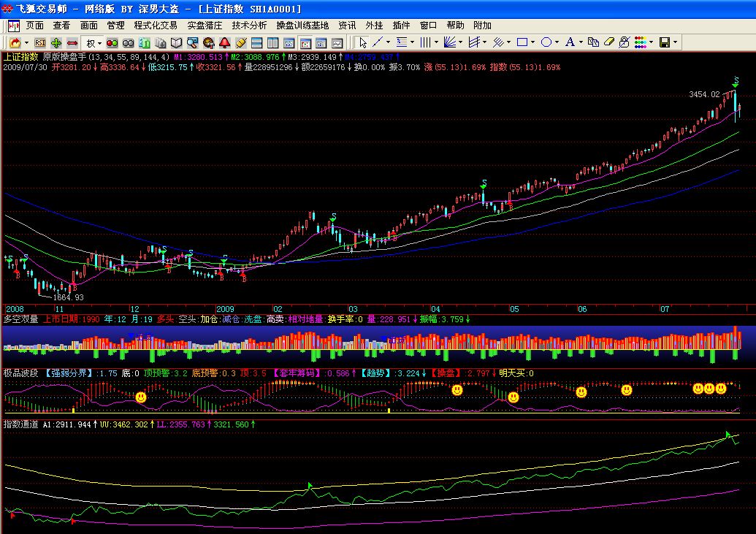This screenshot has width=756, height=534.
Task: Select the rectangle drawing tool
Action: 522,42
